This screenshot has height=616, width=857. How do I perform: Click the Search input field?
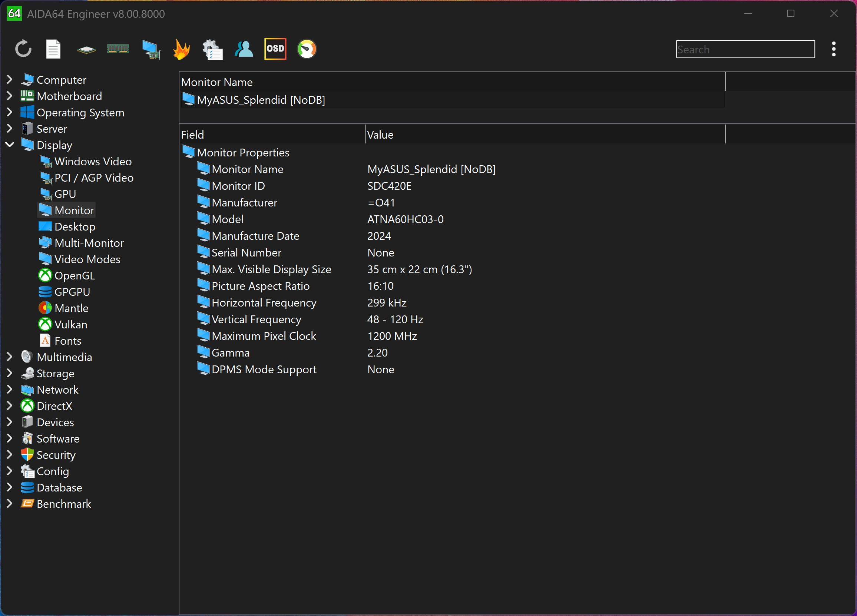(745, 50)
